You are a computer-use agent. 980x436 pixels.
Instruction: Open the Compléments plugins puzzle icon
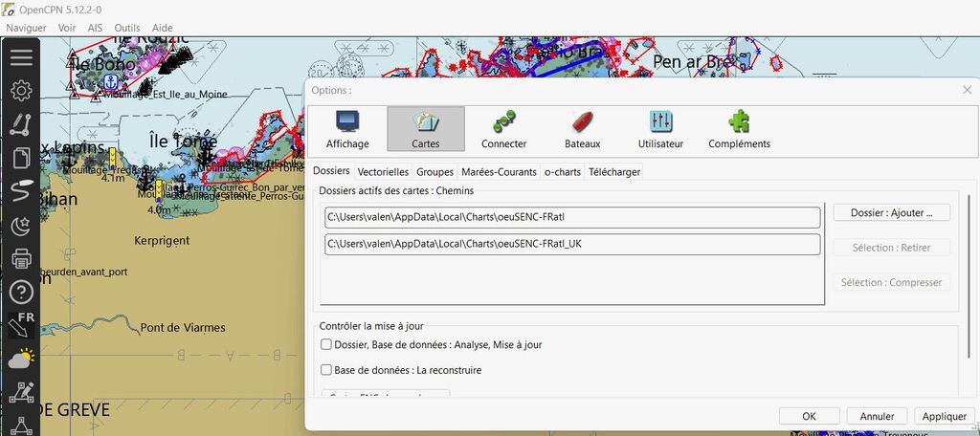click(x=739, y=129)
